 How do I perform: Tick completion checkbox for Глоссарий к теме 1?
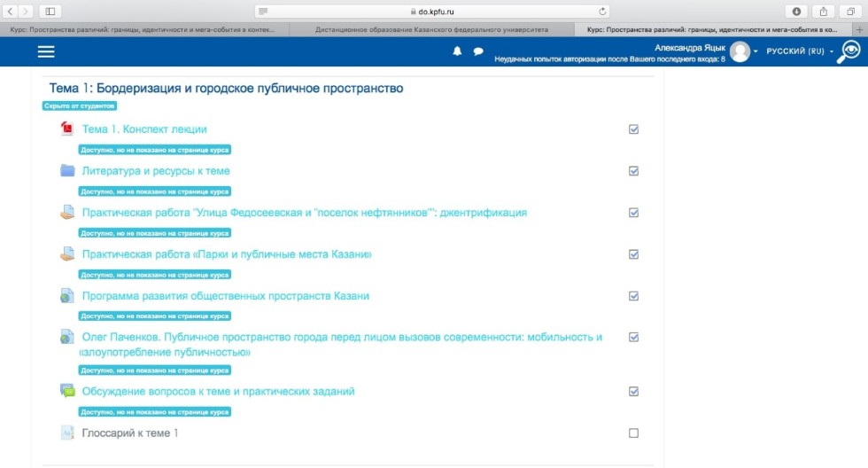tap(633, 433)
